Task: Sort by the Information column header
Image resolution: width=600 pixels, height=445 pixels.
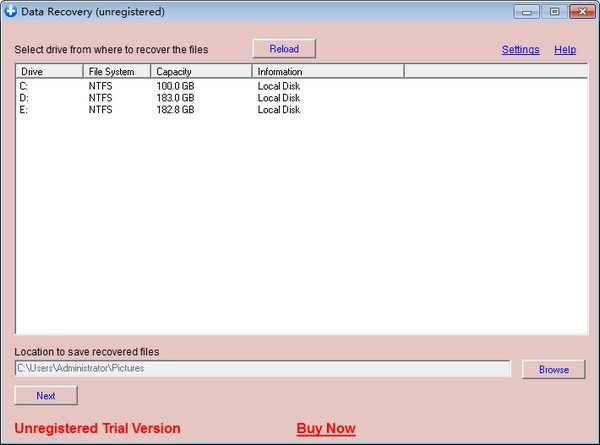Action: (327, 72)
